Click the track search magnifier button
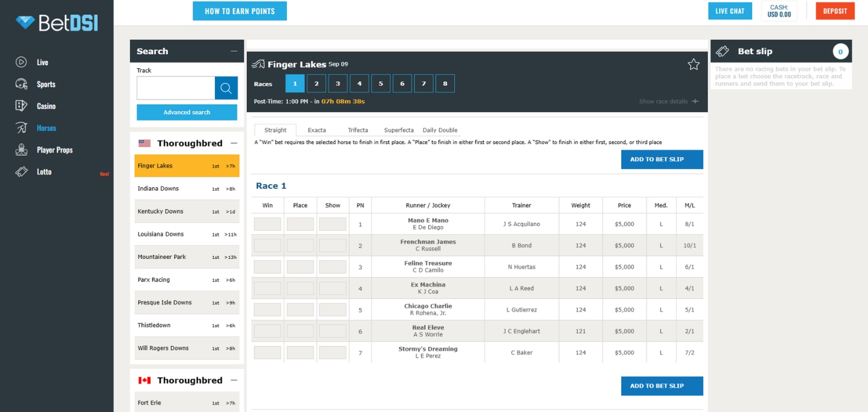 (x=226, y=88)
